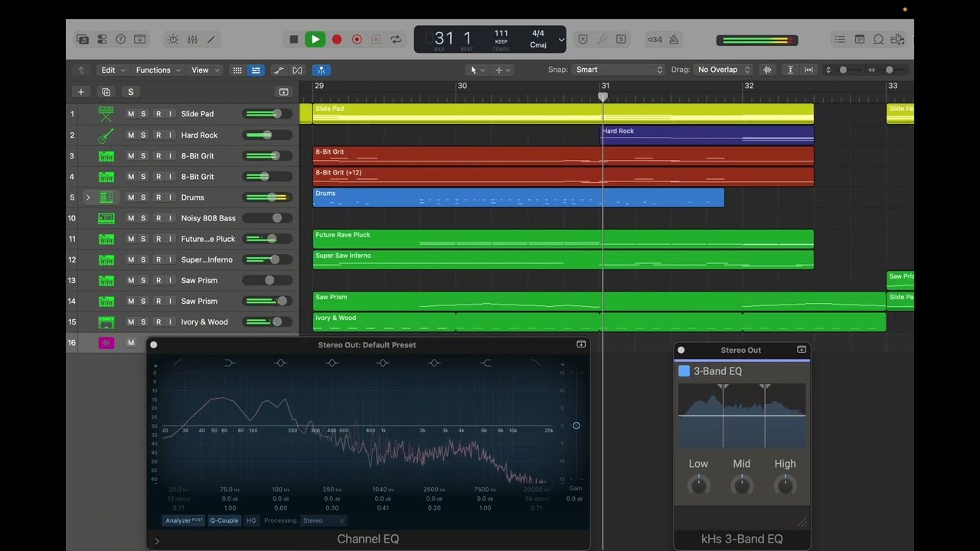
Task: Toggle vertical auto zoom icon
Action: click(790, 70)
